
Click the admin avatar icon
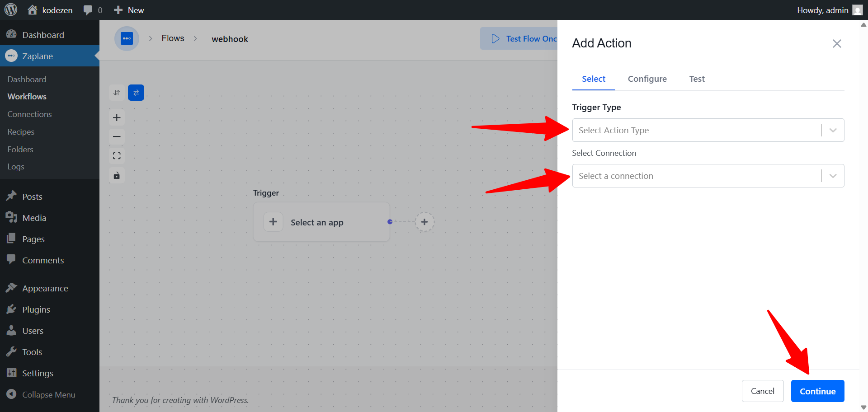click(858, 10)
